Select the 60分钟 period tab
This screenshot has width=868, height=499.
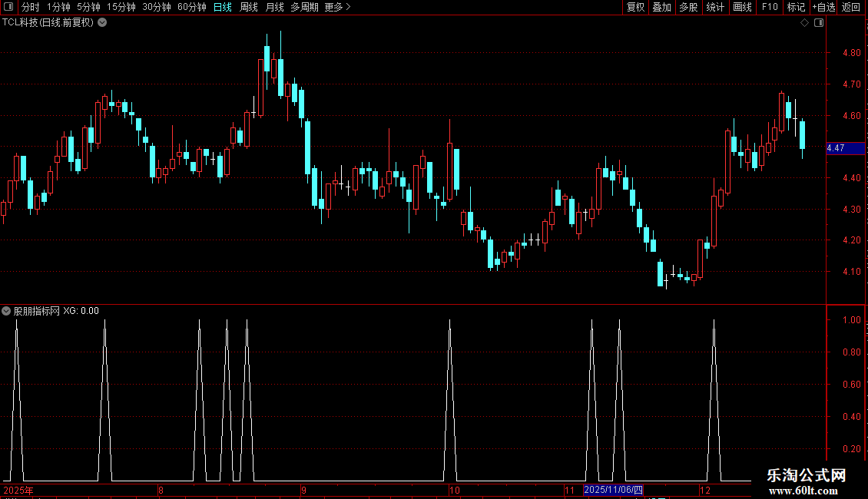(192, 7)
